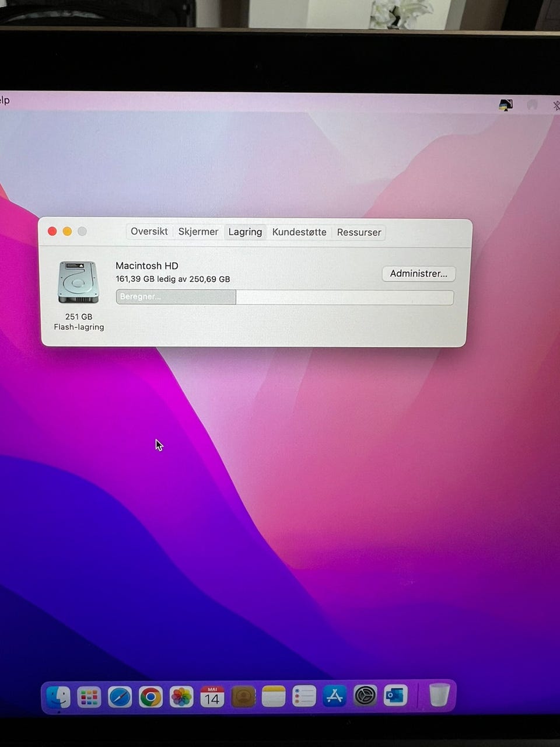The height and width of the screenshot is (747, 560).
Task: Open the Trash in the dock
Action: [x=439, y=695]
